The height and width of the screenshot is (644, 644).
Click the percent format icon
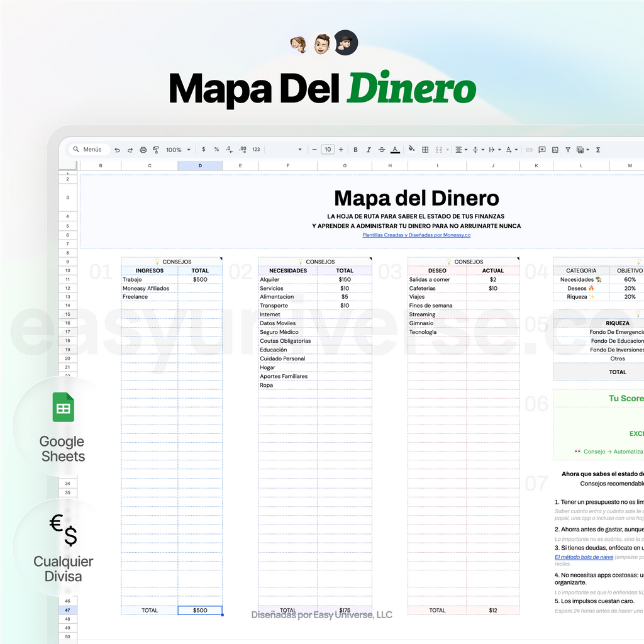point(216,150)
